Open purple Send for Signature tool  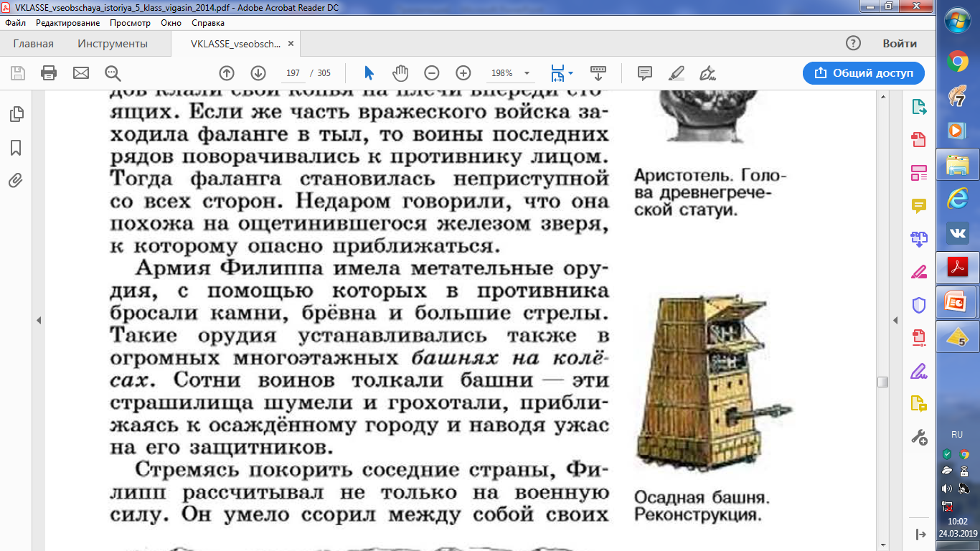919,371
